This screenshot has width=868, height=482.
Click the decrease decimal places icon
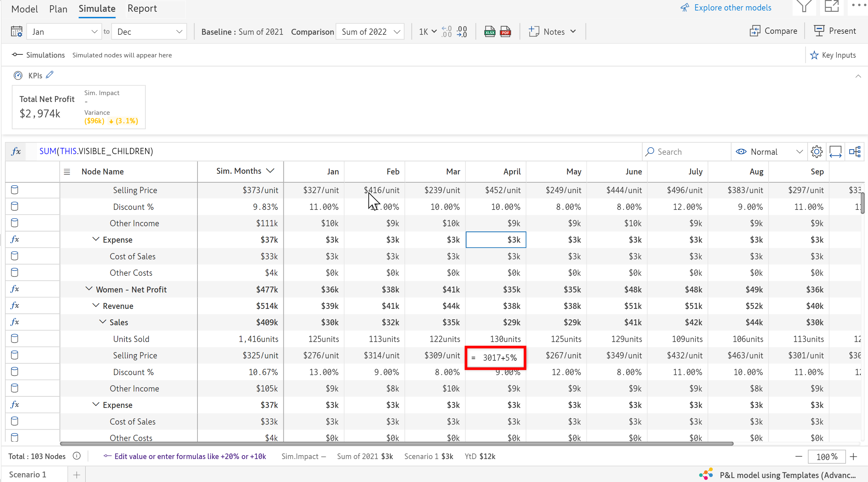point(462,32)
